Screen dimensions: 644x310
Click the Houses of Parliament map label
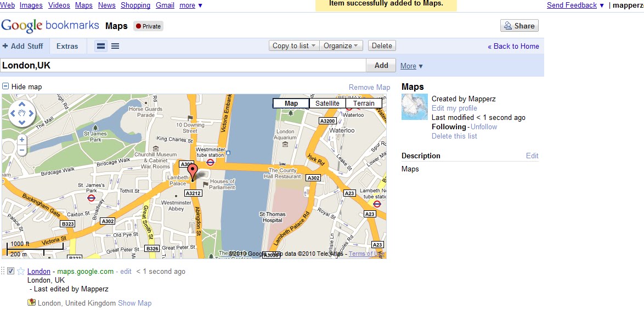pos(222,184)
